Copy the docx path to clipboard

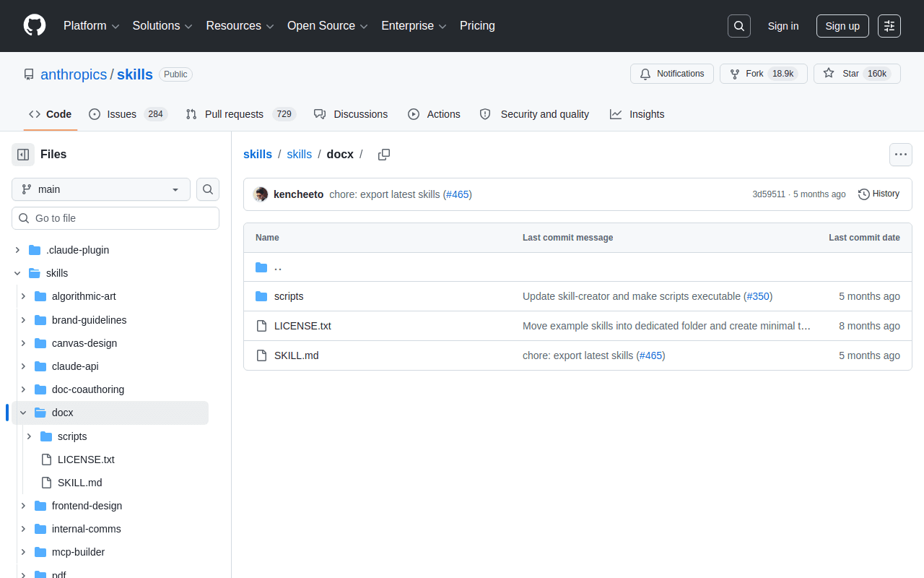384,155
